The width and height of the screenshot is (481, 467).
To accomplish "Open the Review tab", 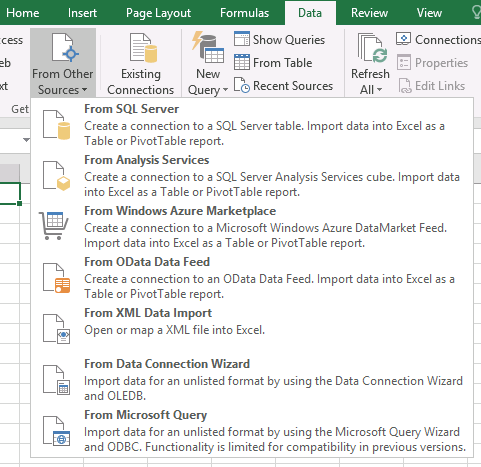I will pos(369,13).
